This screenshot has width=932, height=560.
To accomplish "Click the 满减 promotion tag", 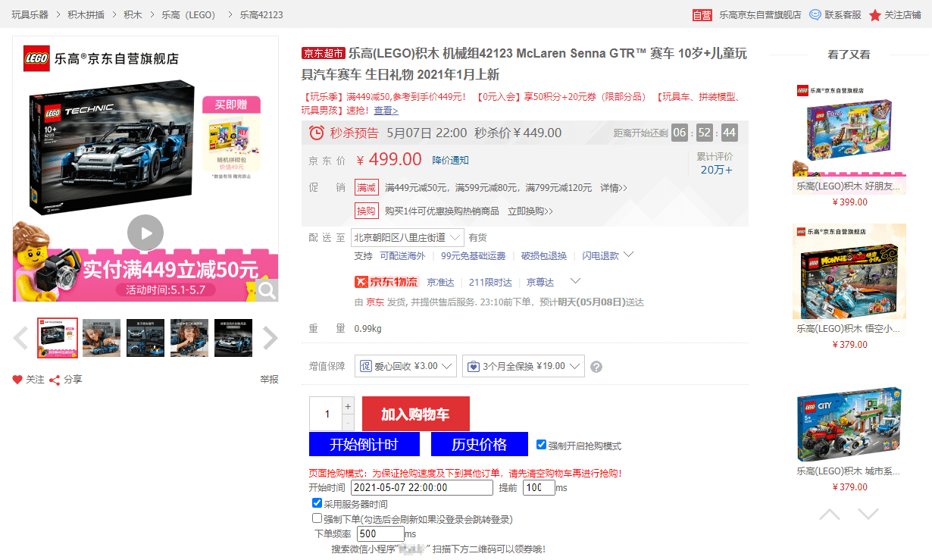I will coord(367,187).
